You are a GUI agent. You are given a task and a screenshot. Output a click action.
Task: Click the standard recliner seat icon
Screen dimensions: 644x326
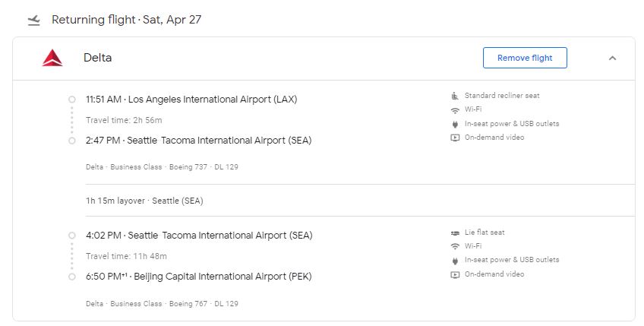tap(455, 96)
